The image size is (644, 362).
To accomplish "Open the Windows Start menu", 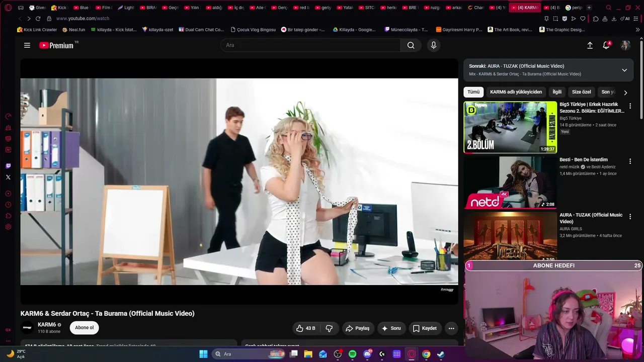I will point(203,354).
